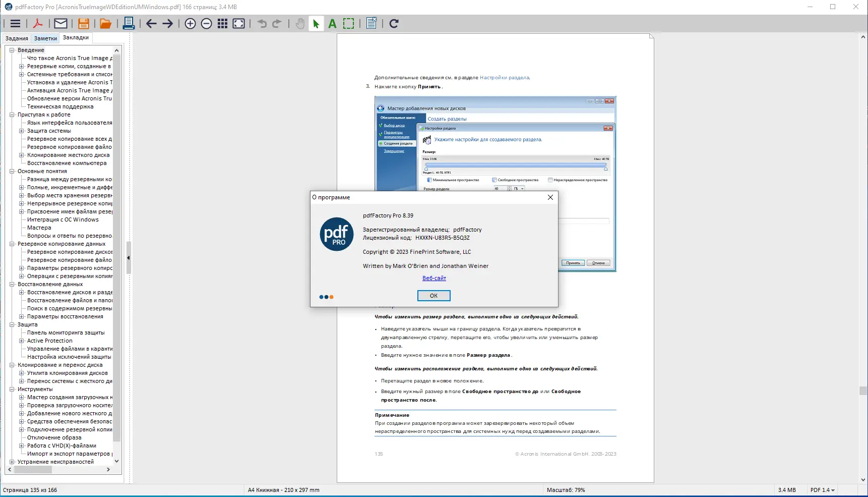The image size is (868, 497).
Task: Select bookmark Восстановление компьютера
Action: click(67, 163)
